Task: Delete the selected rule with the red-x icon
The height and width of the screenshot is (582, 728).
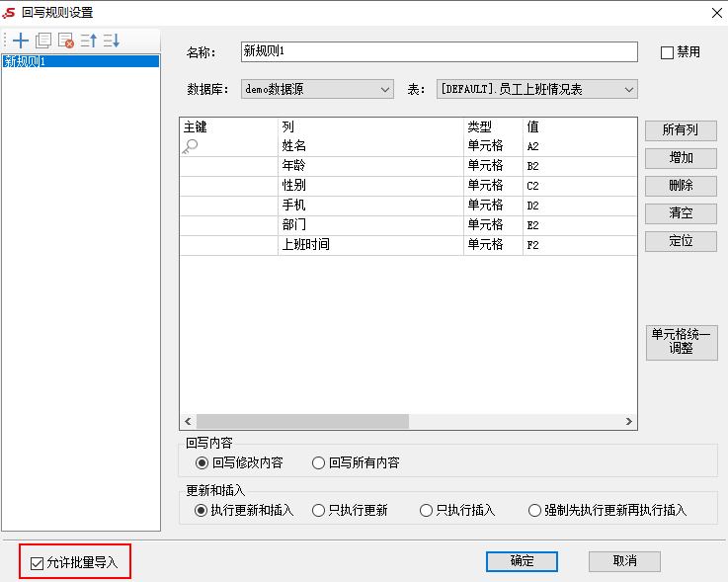Action: pyautogui.click(x=66, y=41)
